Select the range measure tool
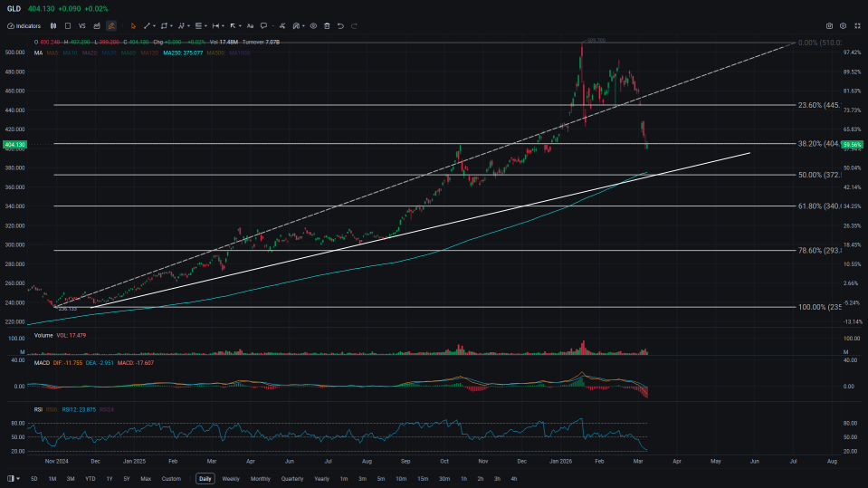The image size is (868, 488). (x=215, y=26)
